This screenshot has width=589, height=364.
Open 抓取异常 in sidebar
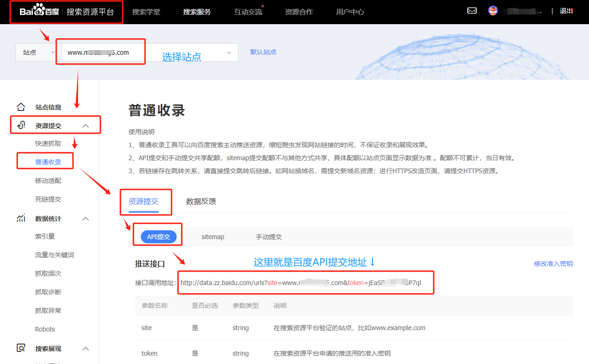(x=48, y=311)
